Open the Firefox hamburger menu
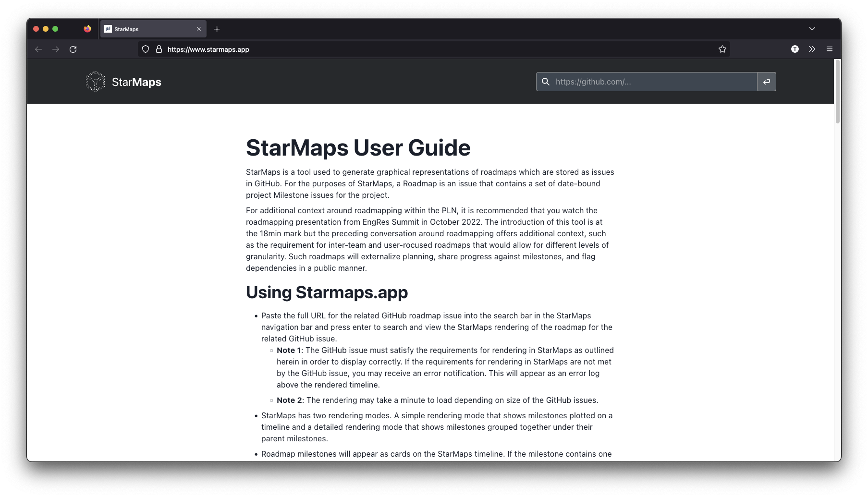The image size is (868, 497). pyautogui.click(x=829, y=49)
